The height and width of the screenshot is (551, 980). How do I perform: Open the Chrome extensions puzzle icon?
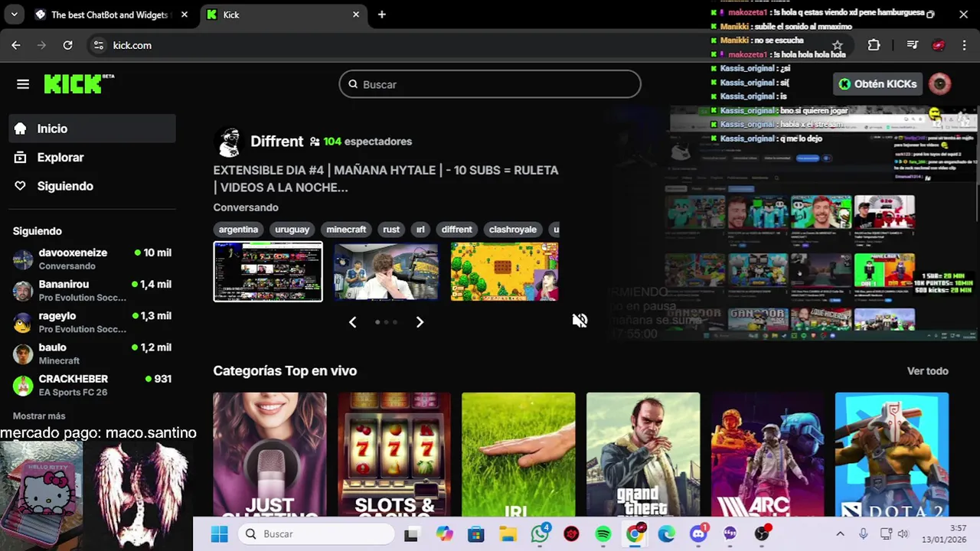tap(874, 45)
